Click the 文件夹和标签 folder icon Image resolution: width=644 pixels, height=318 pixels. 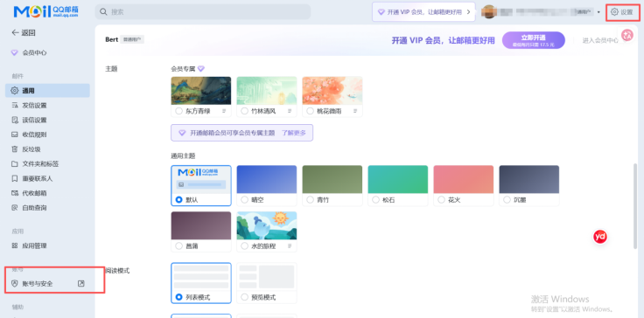[15, 163]
